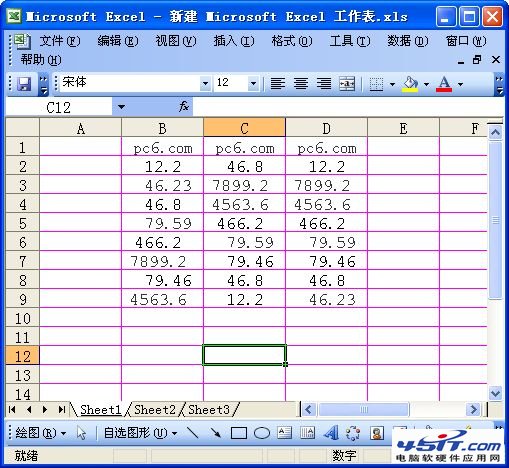
Task: Go to last sheet navigation arrow
Action: pyautogui.click(x=61, y=409)
